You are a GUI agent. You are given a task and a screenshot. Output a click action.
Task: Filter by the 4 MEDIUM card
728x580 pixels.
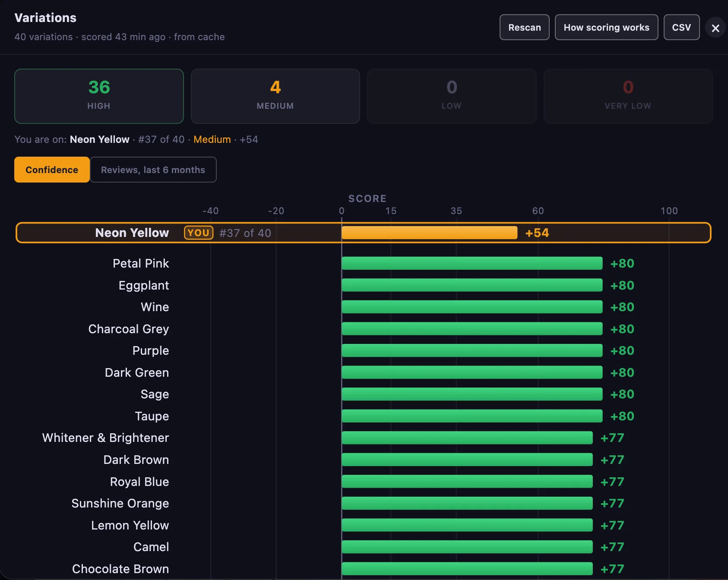pos(275,96)
